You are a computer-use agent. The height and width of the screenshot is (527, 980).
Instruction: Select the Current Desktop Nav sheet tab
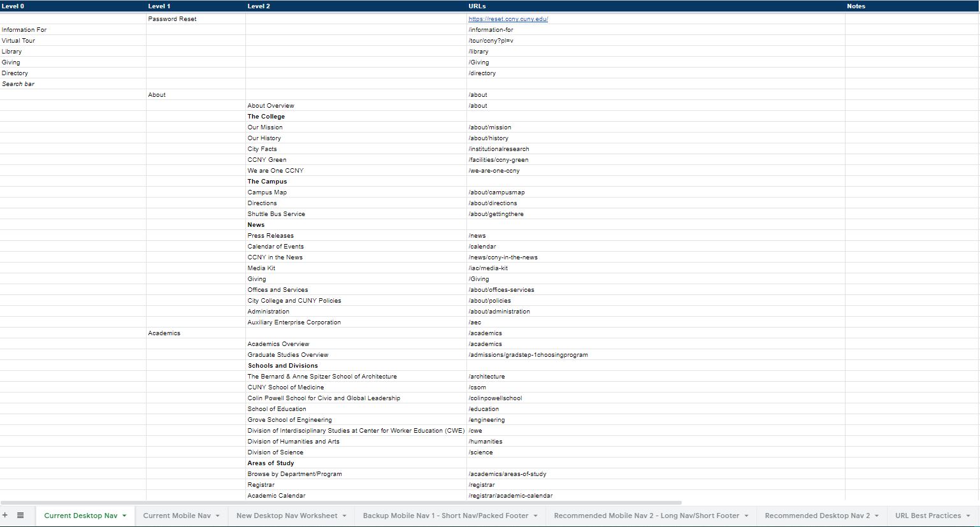click(80, 516)
